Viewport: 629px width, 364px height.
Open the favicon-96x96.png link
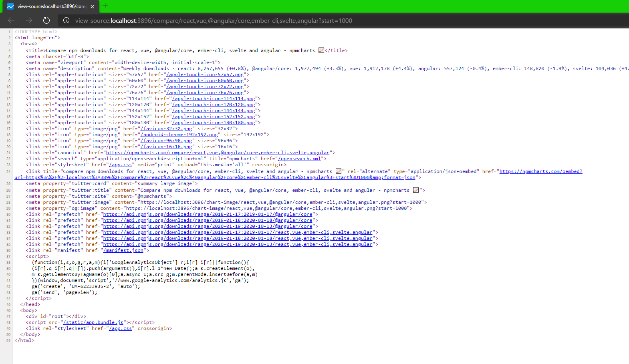click(x=166, y=141)
